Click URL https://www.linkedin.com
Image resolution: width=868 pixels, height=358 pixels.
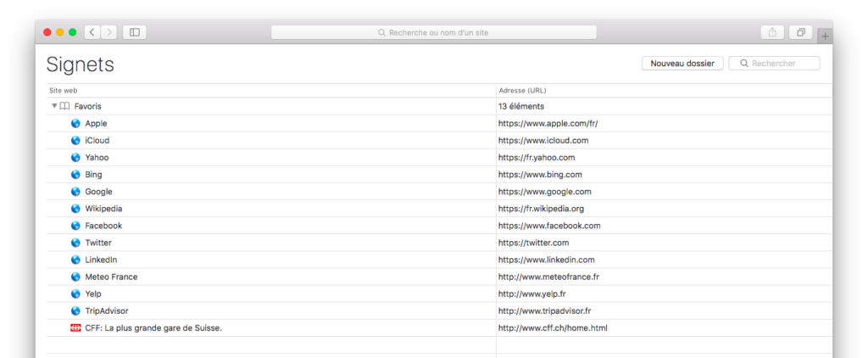point(547,260)
